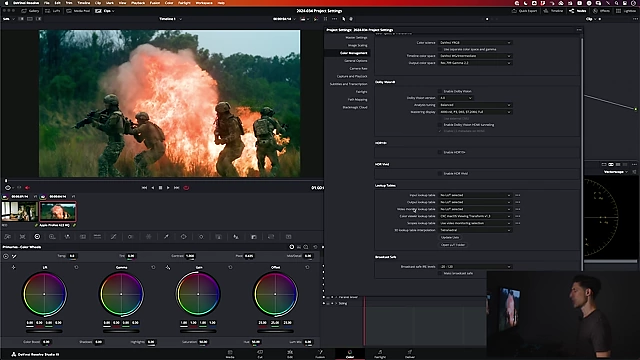The image size is (640, 360).
Task: Reset the Offset color wheel
Action: point(307,267)
